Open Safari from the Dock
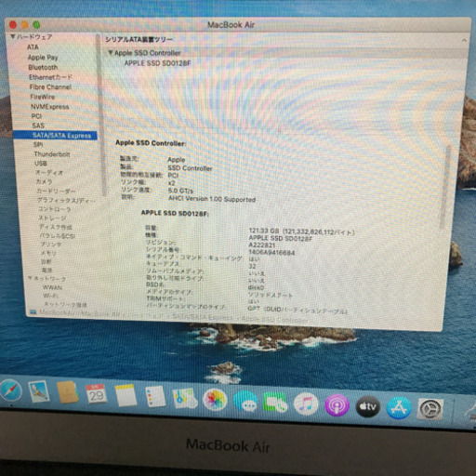This screenshot has width=476, height=476. 10,390
